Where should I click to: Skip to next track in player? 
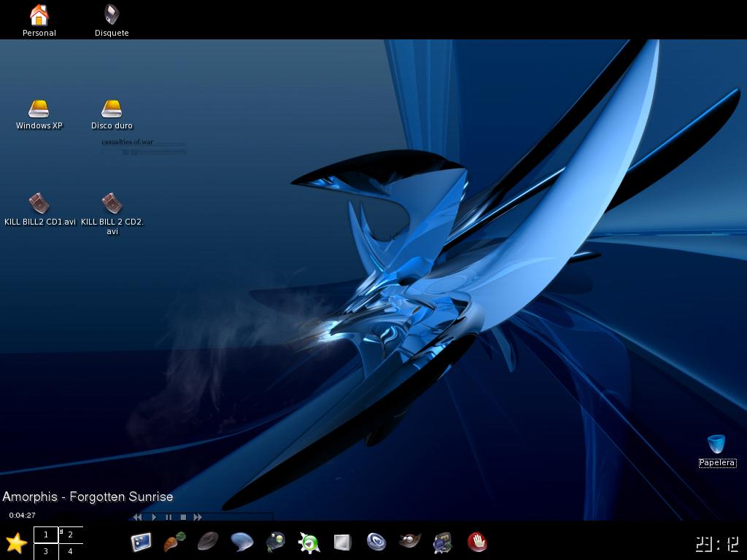click(198, 517)
